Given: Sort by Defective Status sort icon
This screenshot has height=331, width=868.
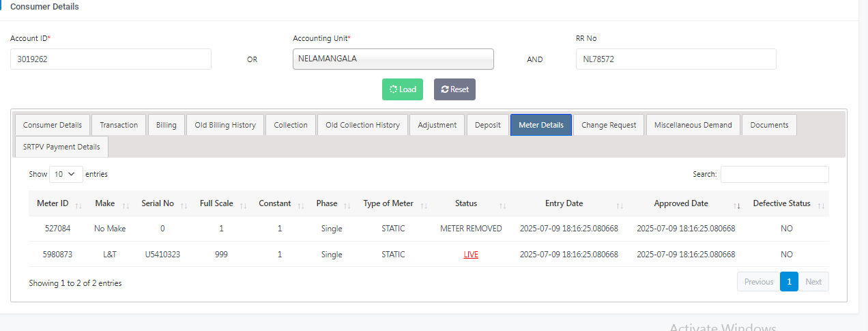Looking at the screenshot, I should click(x=821, y=205).
